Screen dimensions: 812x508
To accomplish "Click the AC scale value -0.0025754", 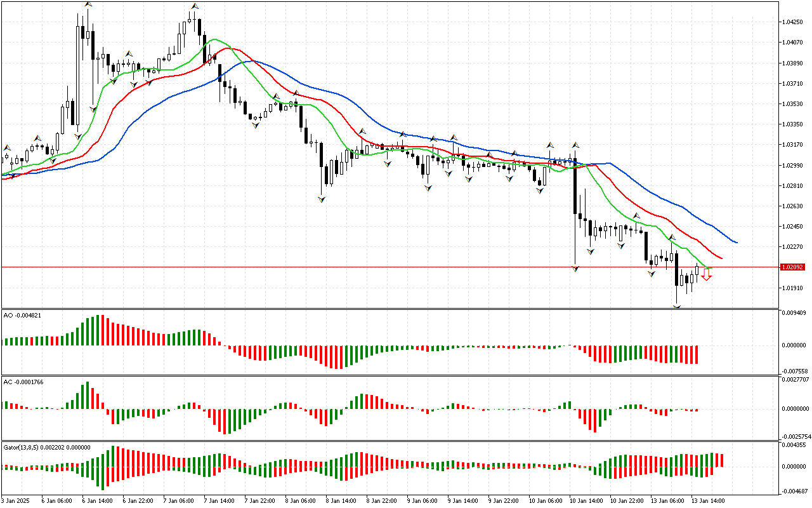I will click(797, 437).
